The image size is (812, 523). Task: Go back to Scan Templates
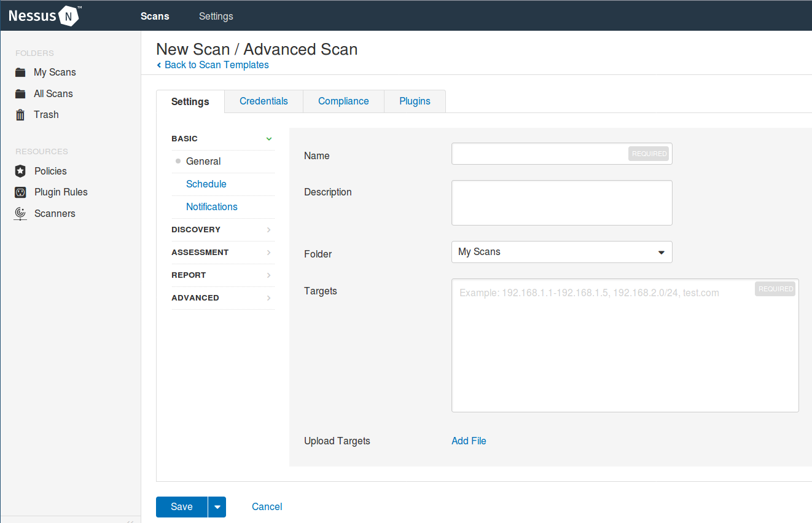(x=213, y=65)
